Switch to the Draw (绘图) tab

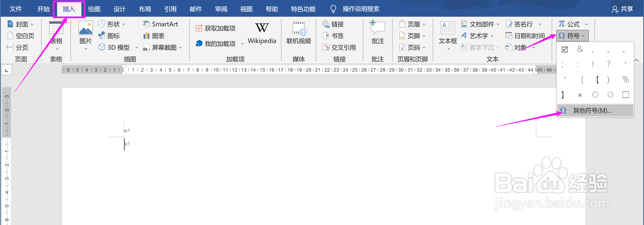[94, 9]
